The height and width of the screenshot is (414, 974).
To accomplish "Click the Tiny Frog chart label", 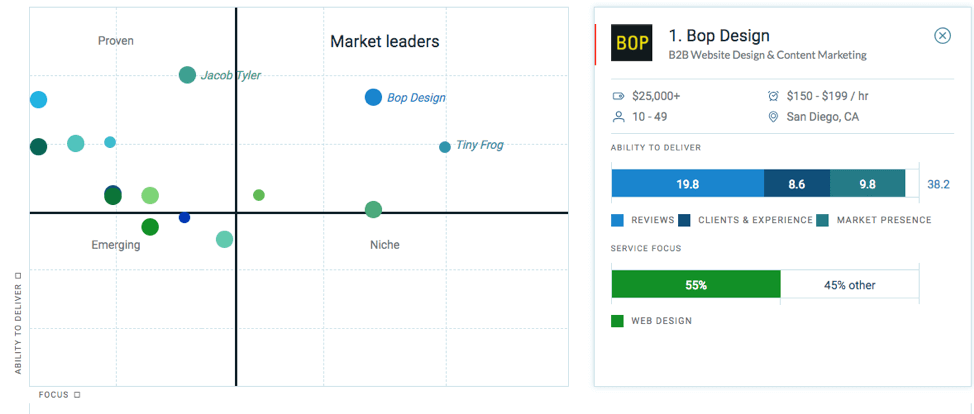I will coord(480,145).
